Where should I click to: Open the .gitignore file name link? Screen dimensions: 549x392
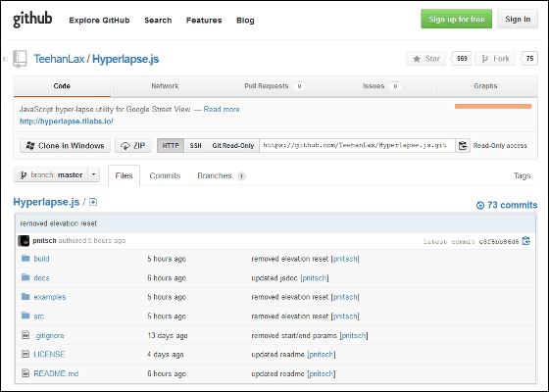[49, 335]
